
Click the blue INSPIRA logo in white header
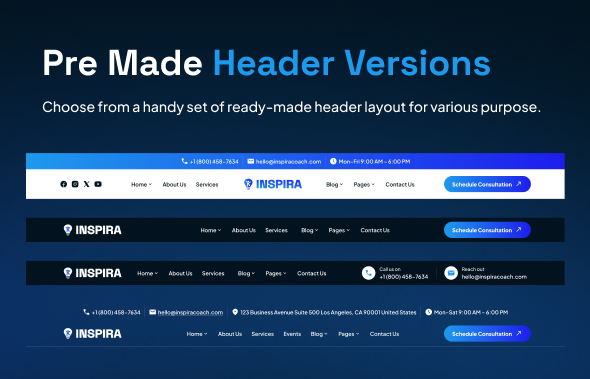[x=273, y=184]
